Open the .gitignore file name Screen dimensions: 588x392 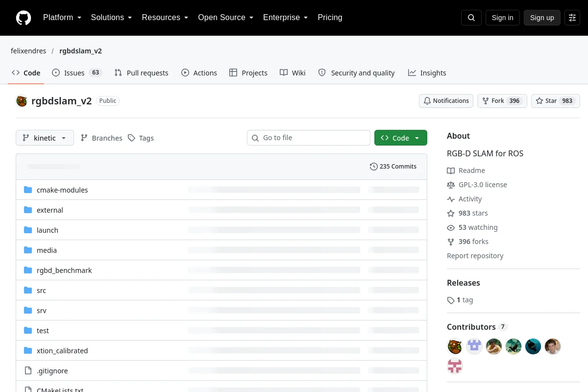click(52, 371)
